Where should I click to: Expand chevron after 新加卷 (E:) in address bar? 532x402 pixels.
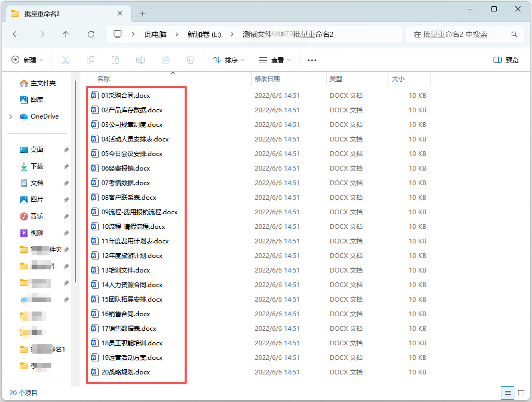(x=232, y=34)
